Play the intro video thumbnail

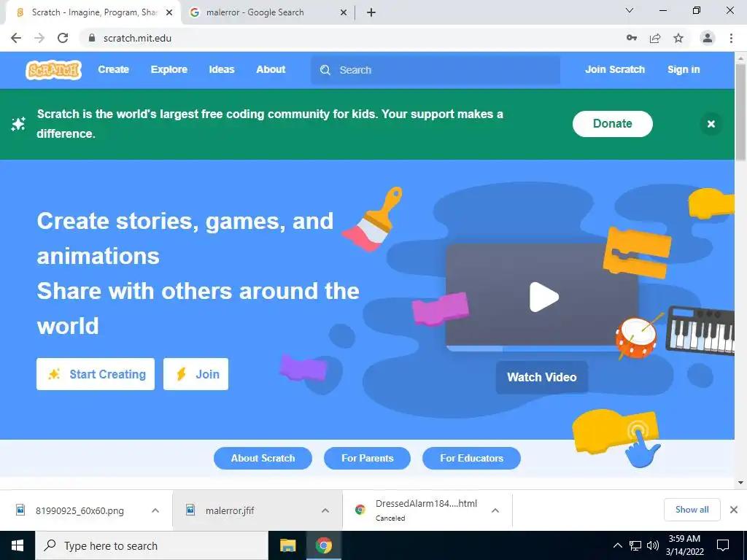click(x=543, y=297)
